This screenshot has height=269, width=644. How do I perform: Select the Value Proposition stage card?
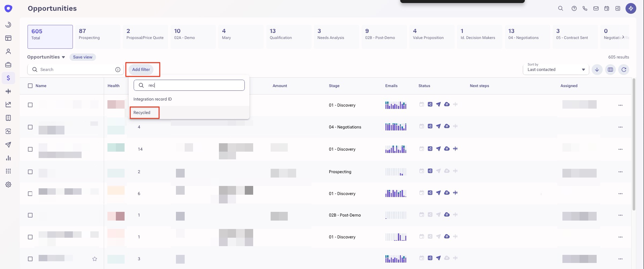tap(432, 37)
